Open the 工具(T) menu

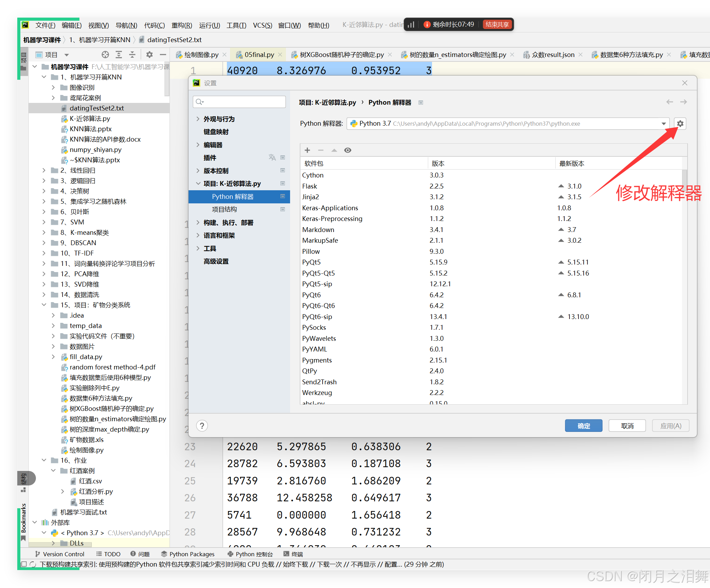[236, 26]
